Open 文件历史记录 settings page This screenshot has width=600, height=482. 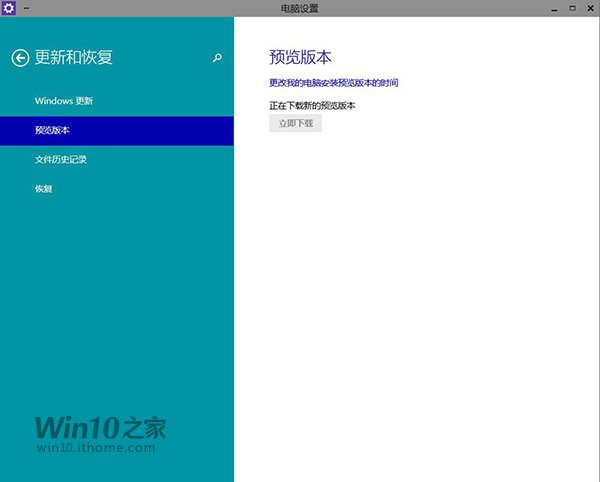pos(117,160)
